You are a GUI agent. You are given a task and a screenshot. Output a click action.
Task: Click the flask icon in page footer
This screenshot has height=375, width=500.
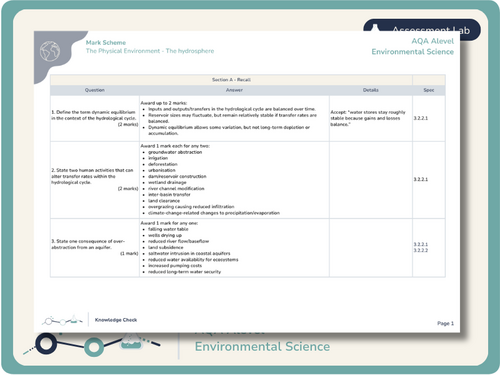(x=74, y=320)
